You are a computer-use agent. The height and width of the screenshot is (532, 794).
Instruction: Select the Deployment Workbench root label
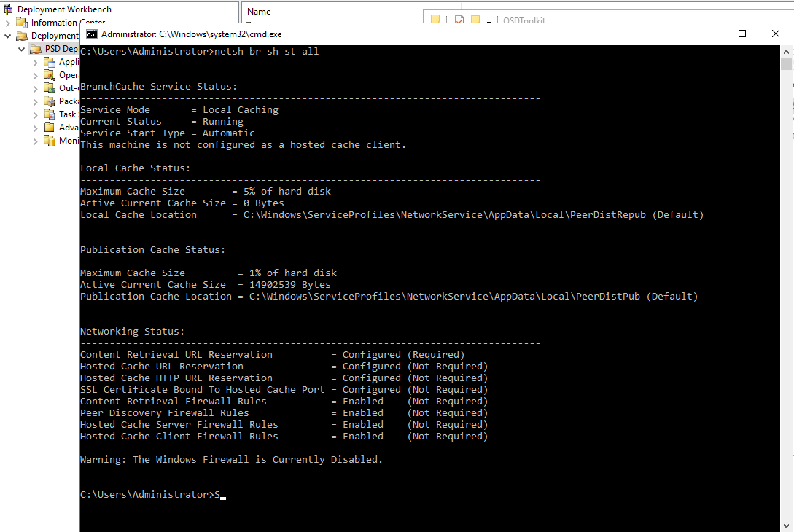pos(64,9)
